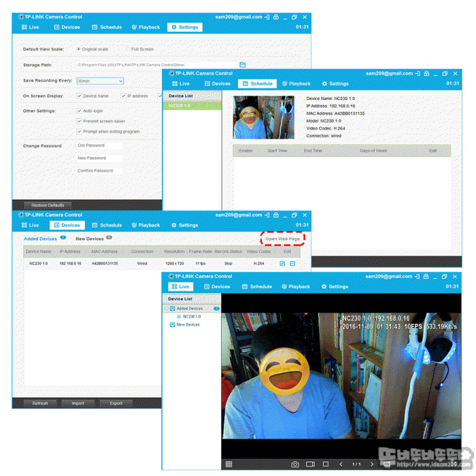Uncheck the Auto login checkbox

coord(80,111)
